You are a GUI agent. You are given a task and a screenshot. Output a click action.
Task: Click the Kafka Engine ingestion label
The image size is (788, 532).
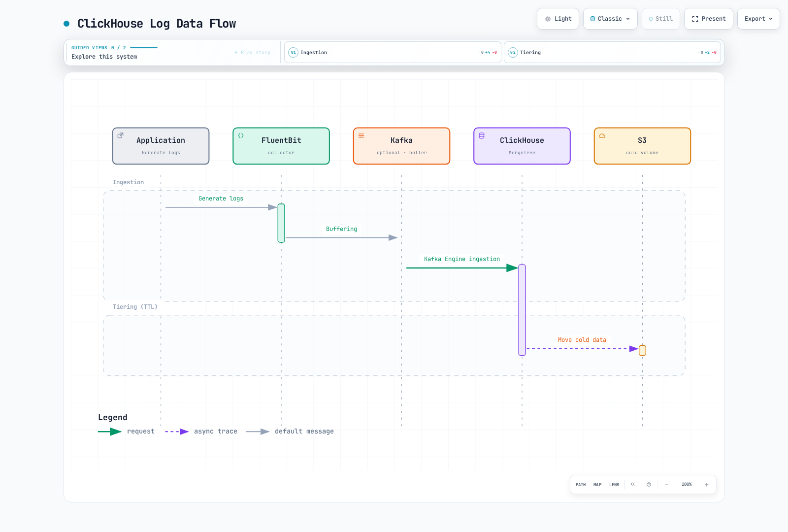click(461, 259)
